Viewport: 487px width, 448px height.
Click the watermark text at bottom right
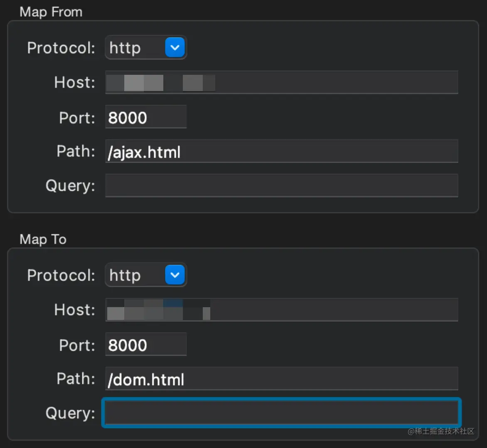coord(441,431)
